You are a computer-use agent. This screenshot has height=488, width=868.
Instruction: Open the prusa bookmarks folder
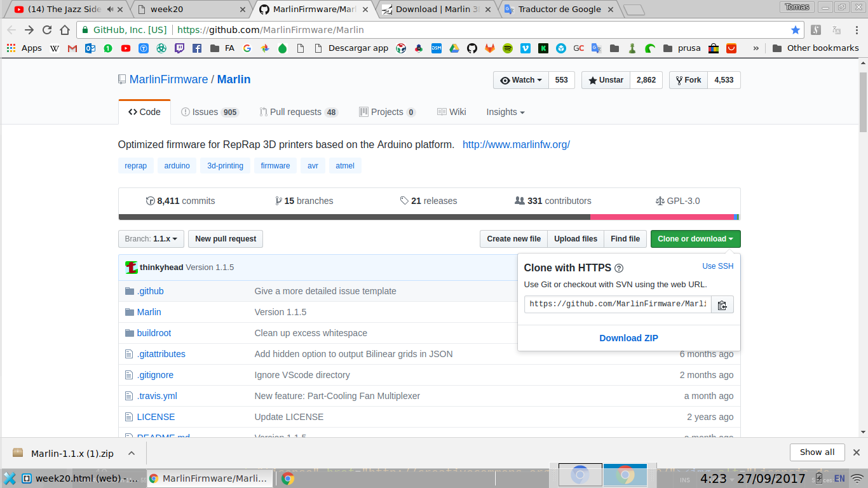click(681, 48)
